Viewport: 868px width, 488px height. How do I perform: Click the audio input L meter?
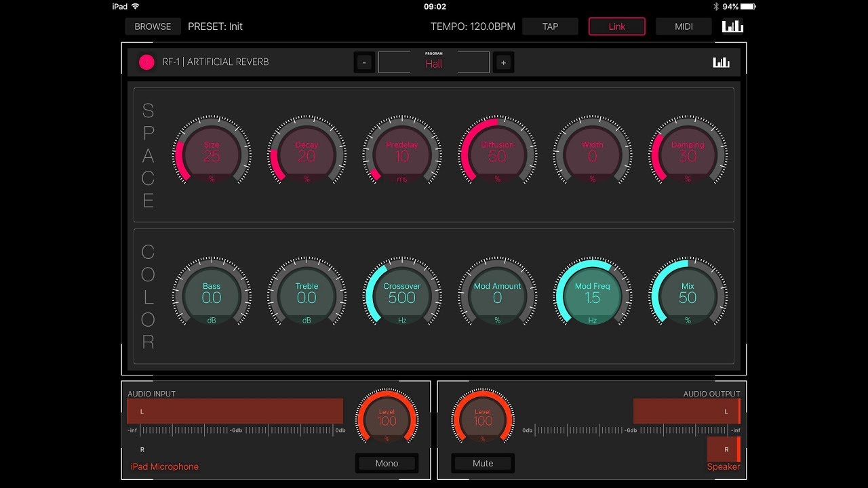235,411
